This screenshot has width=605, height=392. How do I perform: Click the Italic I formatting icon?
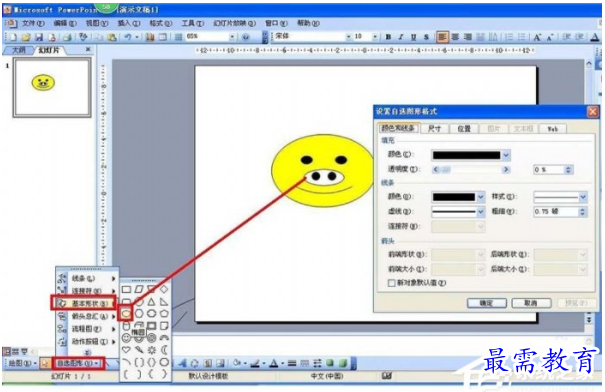point(401,37)
